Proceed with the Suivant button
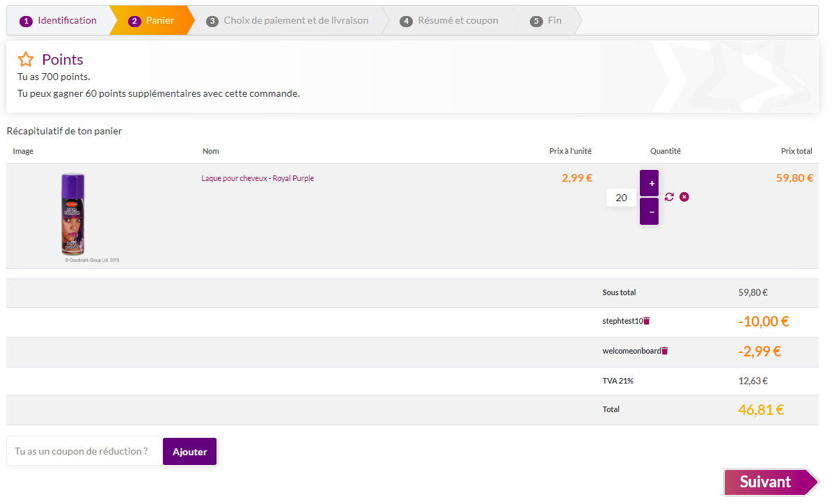Viewport: 832px width, 504px height. pyautogui.click(x=766, y=482)
